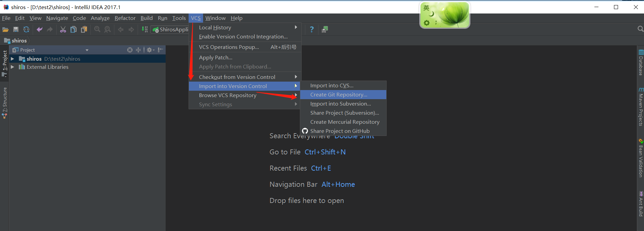This screenshot has width=644, height=231.
Task: Expand the Local History submenu
Action: pyautogui.click(x=245, y=28)
